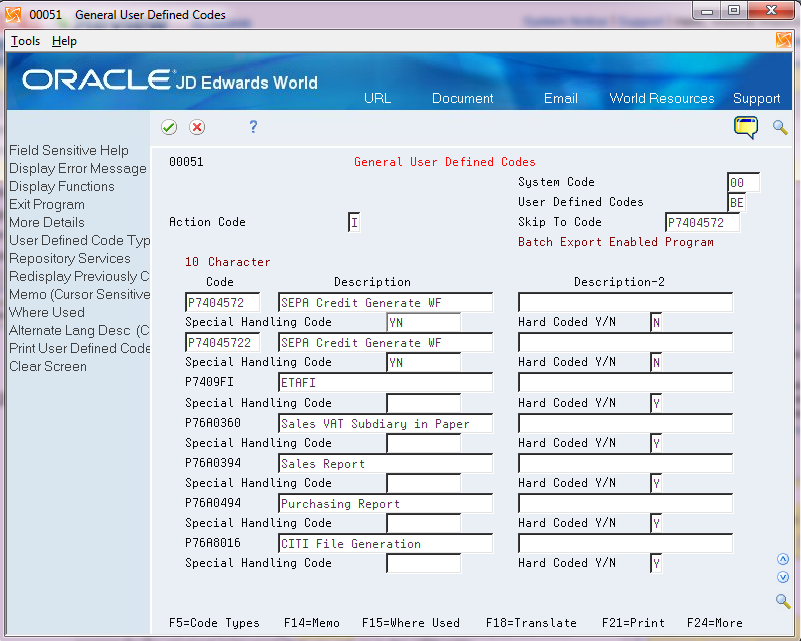Select Clear Screen option
Viewport: 801px width, 641px height.
[x=48, y=366]
